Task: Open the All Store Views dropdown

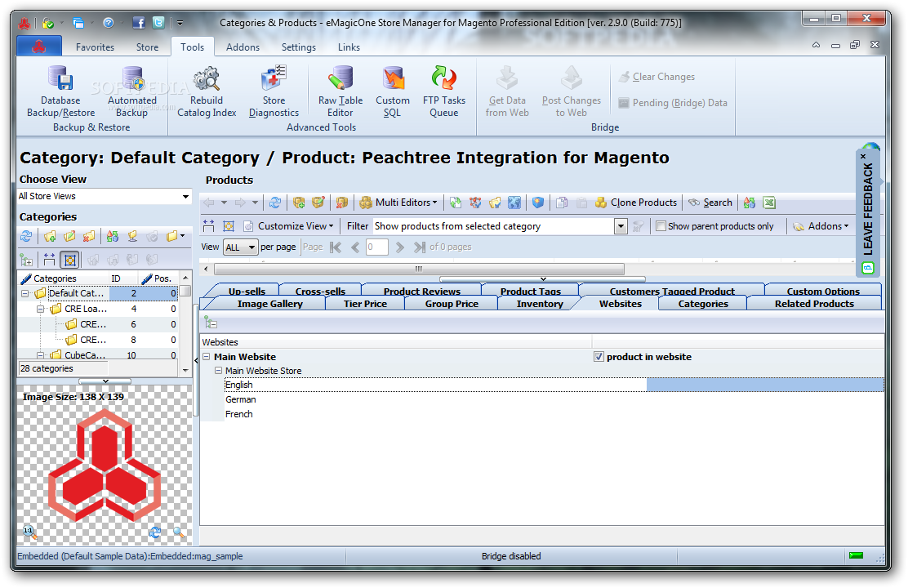Action: click(x=185, y=196)
